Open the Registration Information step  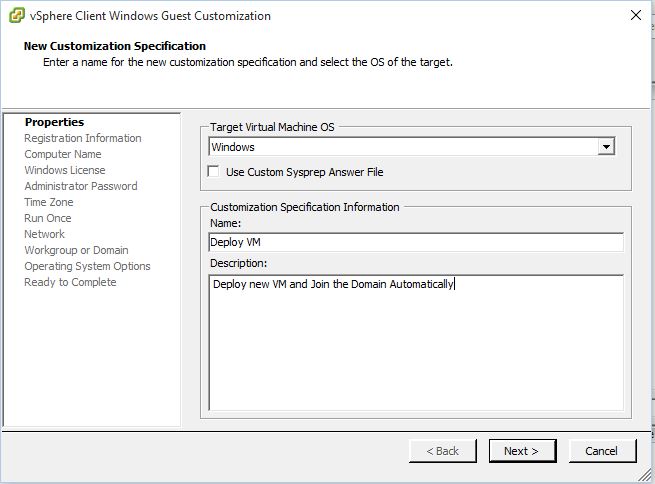pos(83,138)
